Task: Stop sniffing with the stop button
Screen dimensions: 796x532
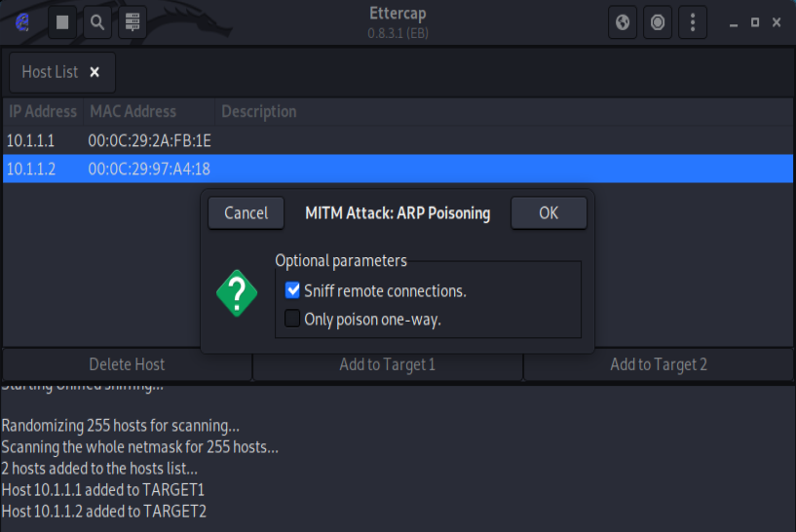Action: coord(62,22)
